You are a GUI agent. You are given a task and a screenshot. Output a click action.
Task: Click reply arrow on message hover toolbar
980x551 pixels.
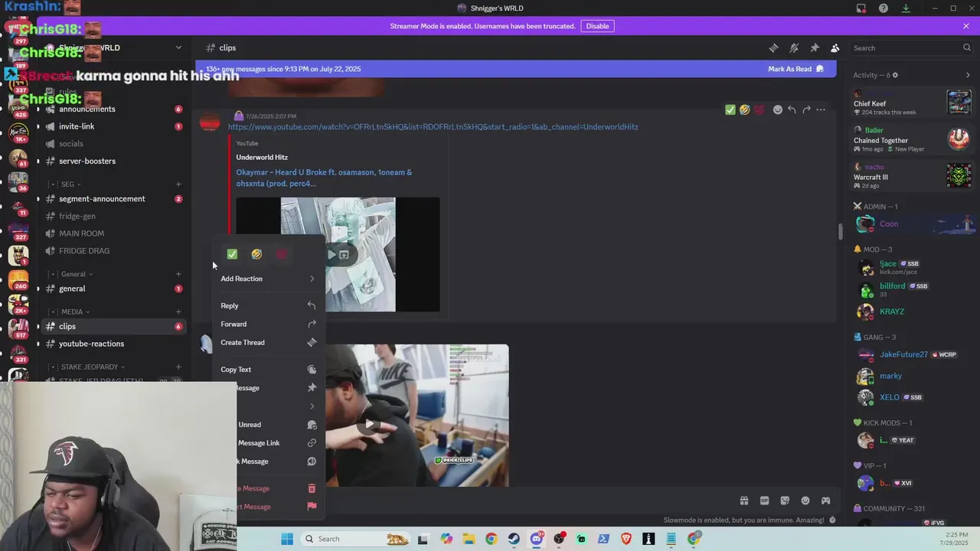pos(792,109)
